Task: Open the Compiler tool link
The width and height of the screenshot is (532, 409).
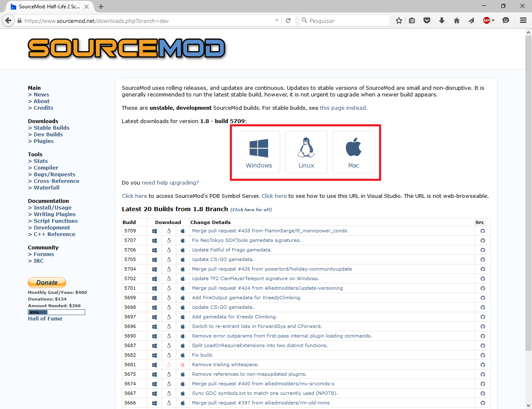Action: coord(46,168)
